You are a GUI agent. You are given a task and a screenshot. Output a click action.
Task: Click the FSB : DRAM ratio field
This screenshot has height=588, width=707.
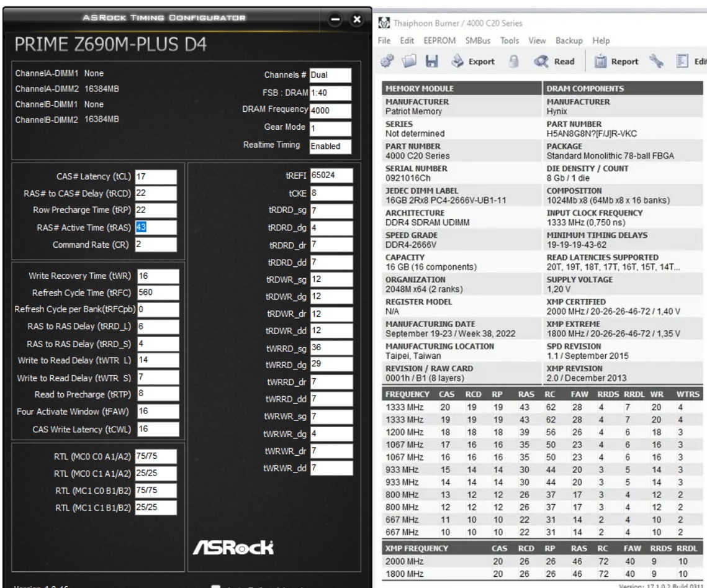[330, 93]
